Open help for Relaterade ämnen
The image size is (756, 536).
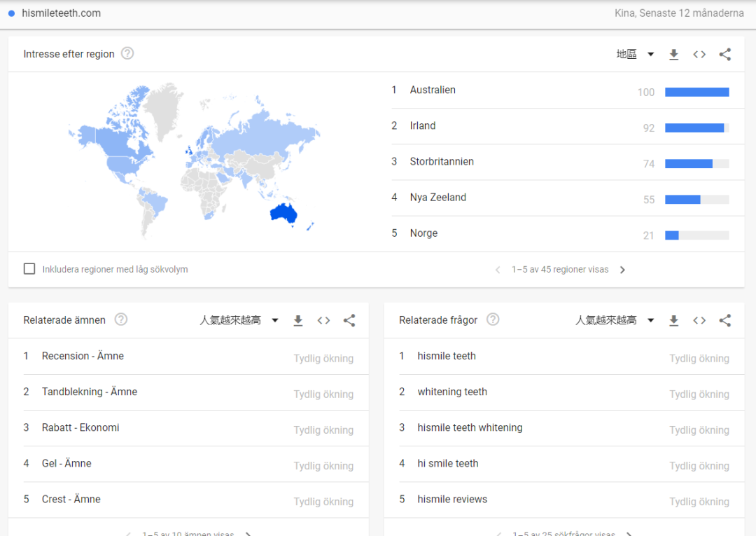[121, 319]
